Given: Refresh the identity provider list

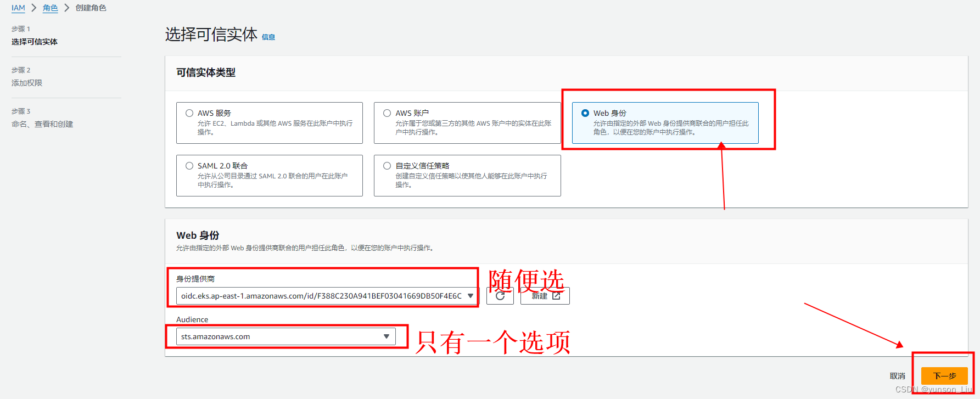Looking at the screenshot, I should [x=500, y=296].
